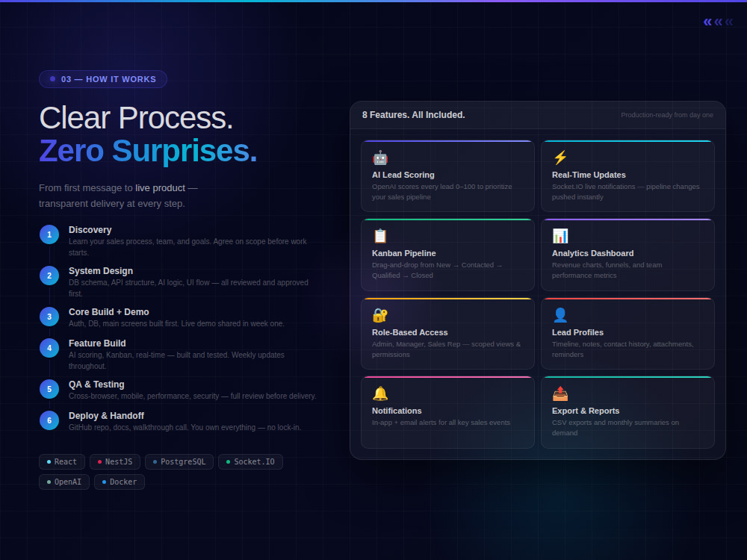Viewport: 747px width, 560px height.
Task: Click the 'Export & Reports' card title
Action: [x=586, y=411]
